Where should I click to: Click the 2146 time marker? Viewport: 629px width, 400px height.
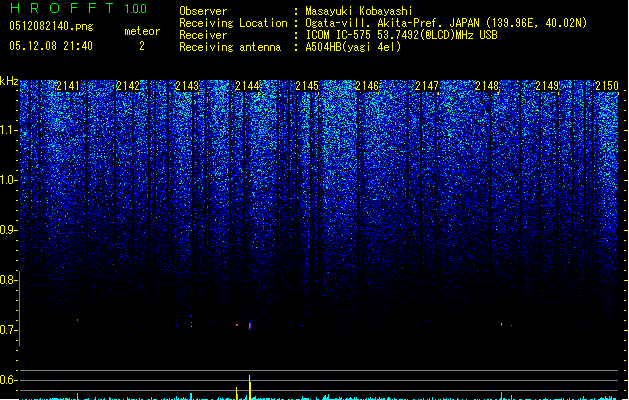(367, 86)
